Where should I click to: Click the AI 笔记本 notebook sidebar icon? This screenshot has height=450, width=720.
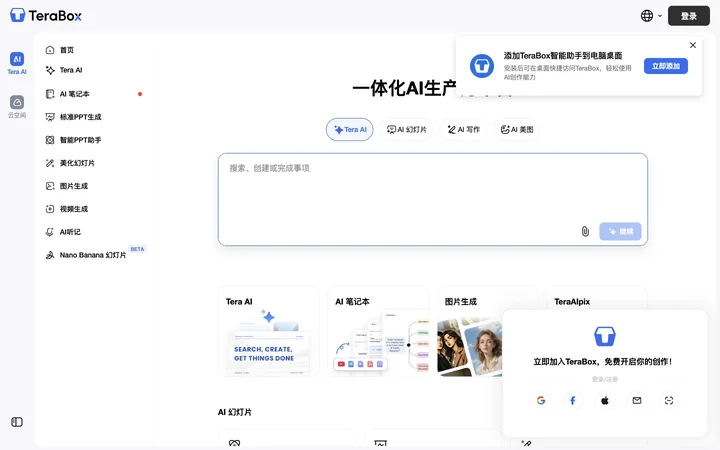50,94
